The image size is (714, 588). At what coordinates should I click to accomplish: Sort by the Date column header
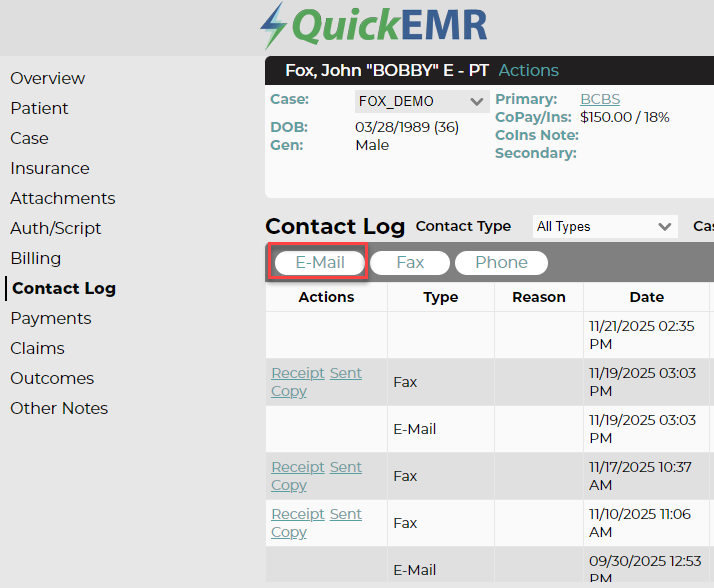pyautogui.click(x=646, y=297)
